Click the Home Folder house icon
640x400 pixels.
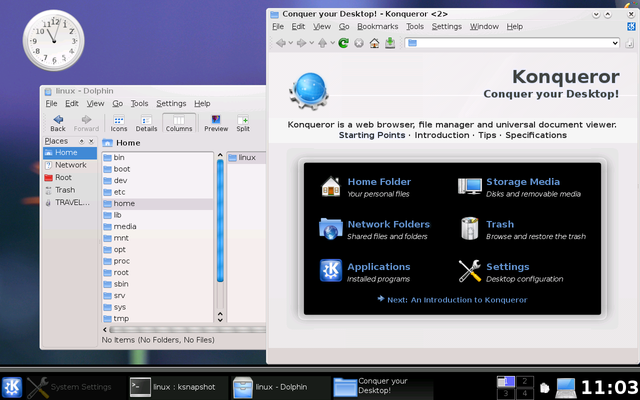[x=331, y=187]
